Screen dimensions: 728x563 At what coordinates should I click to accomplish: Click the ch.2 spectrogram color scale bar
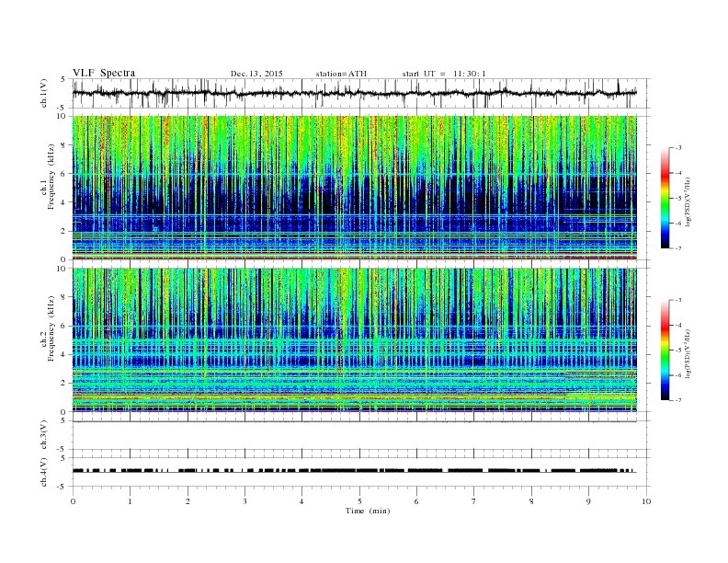(665, 350)
